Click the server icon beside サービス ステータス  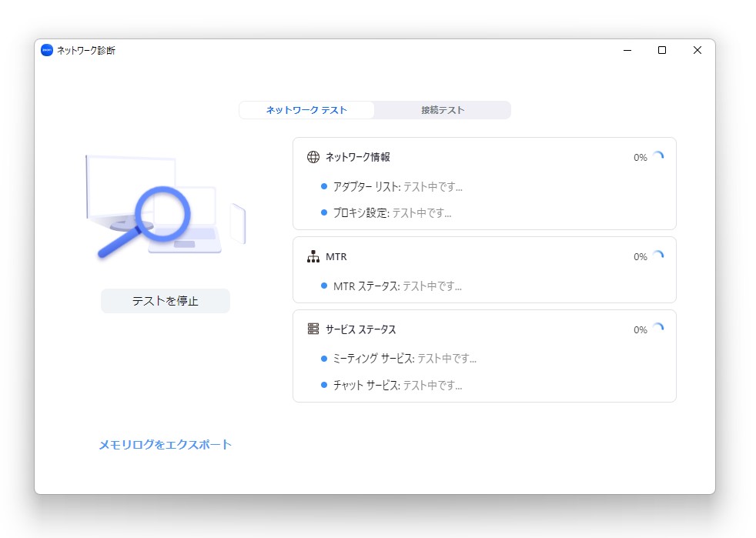313,329
